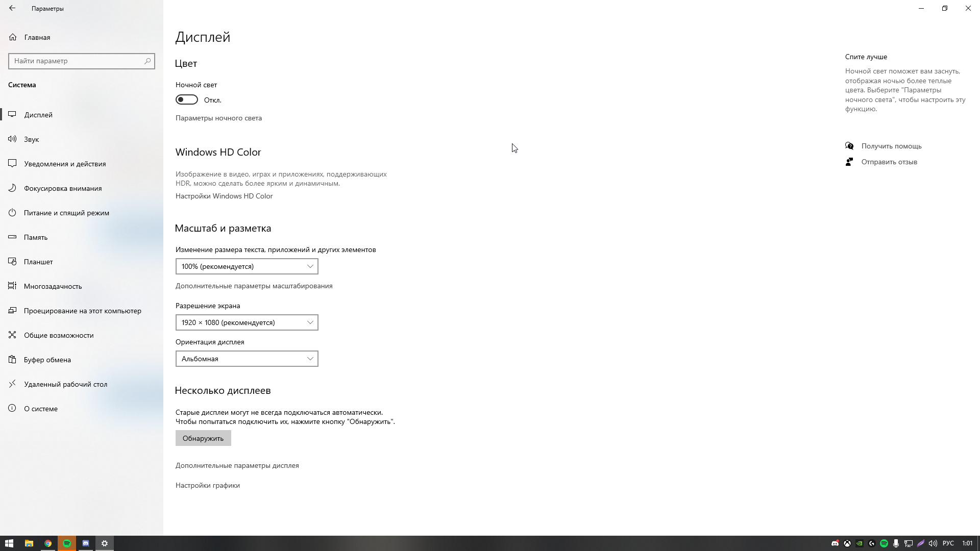This screenshot has width=980, height=551.
Task: Navigate to Главная menu item
Action: 37,37
